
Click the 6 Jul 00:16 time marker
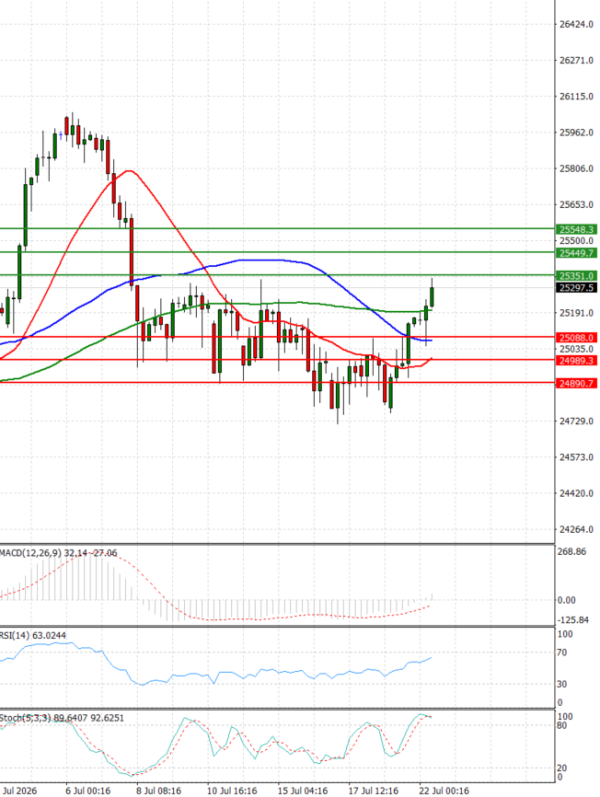88,791
